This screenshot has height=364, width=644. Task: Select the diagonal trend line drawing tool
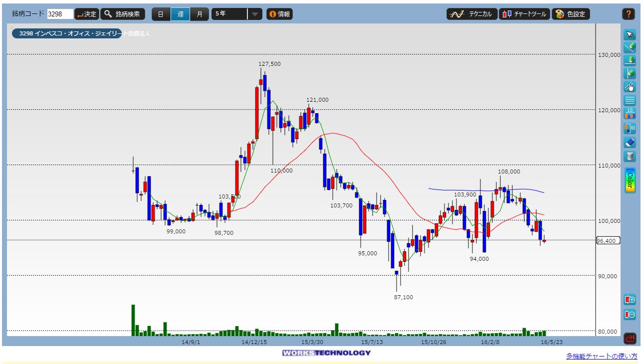[x=630, y=48]
